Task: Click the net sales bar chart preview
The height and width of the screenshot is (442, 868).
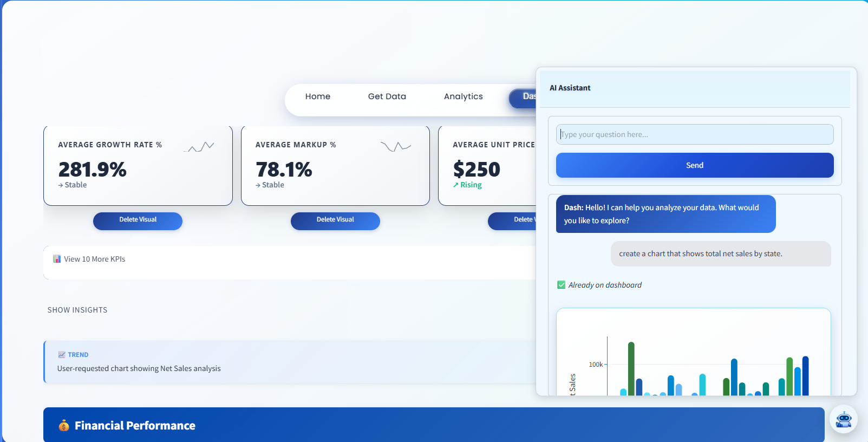Action: point(693,357)
